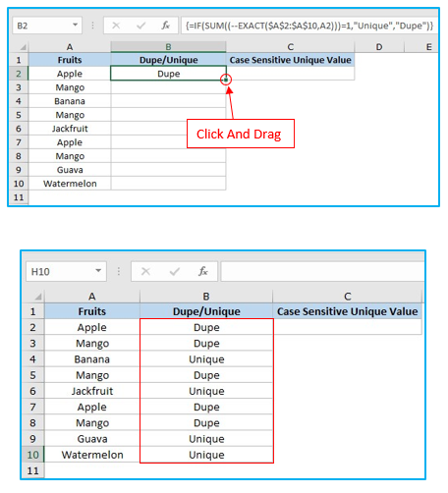
Task: Select column D header in the top sheet
Action: (x=379, y=47)
